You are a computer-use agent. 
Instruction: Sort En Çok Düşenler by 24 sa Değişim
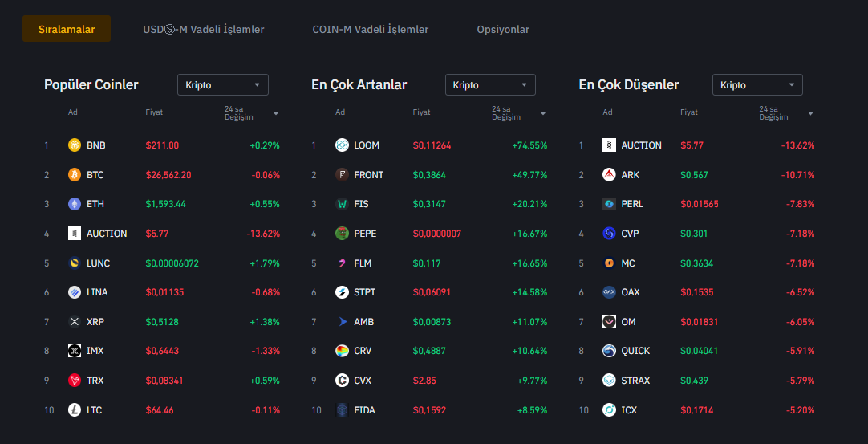click(x=786, y=113)
